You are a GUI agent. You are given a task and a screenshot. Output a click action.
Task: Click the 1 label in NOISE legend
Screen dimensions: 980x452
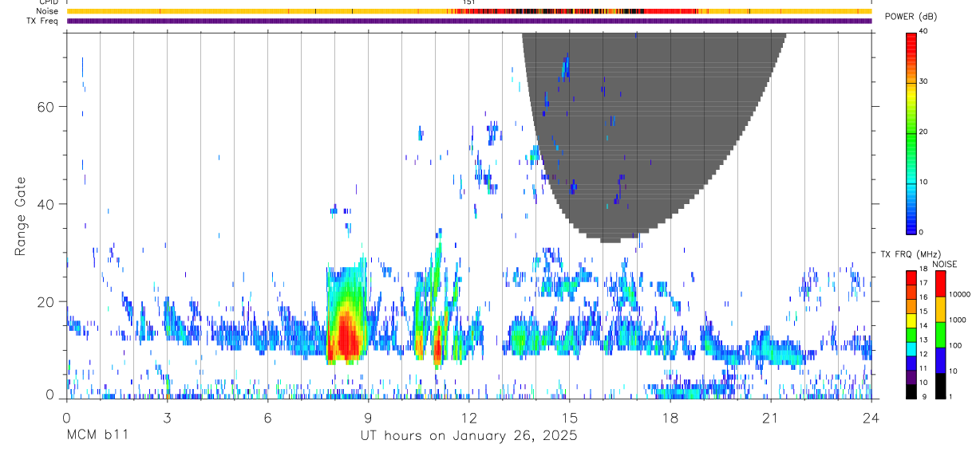pyautogui.click(x=952, y=397)
